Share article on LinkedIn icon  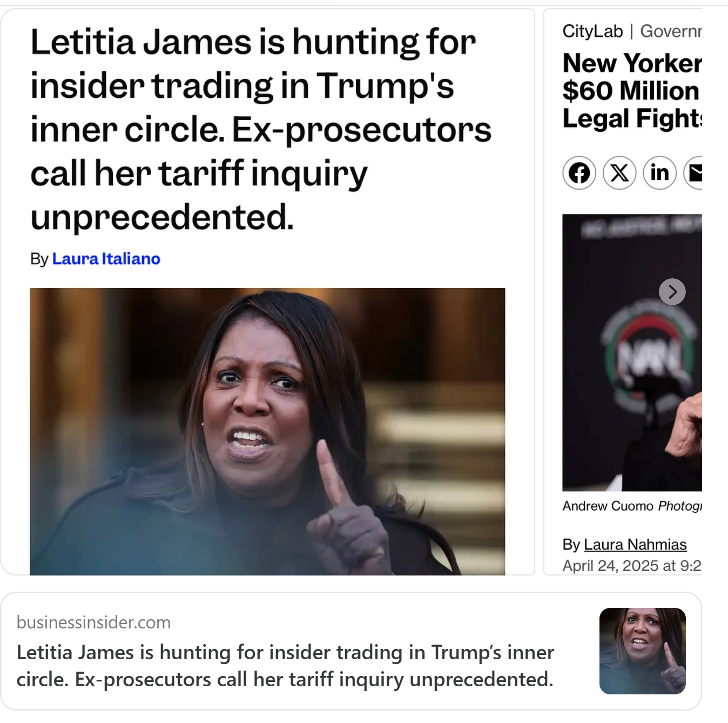click(x=660, y=173)
